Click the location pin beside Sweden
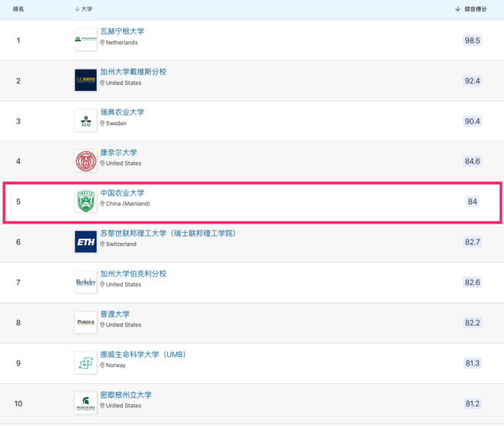Viewport: 504px width, 426px height. 102,124
